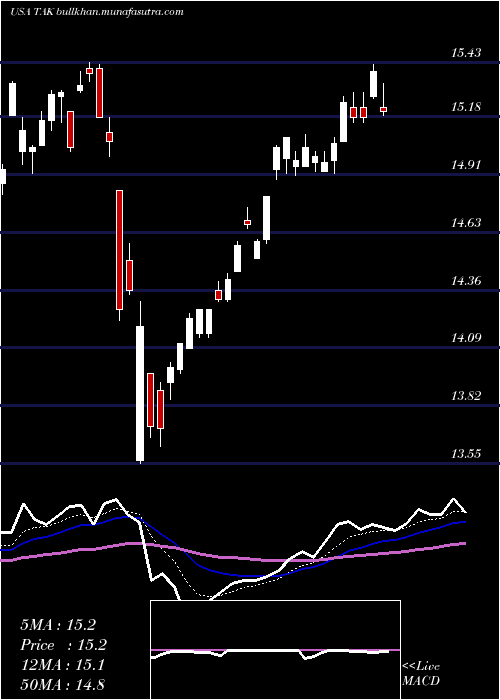Viewport: 500px width, 700px height.
Task: Click the 13.55 price level label
Action: 466,454
